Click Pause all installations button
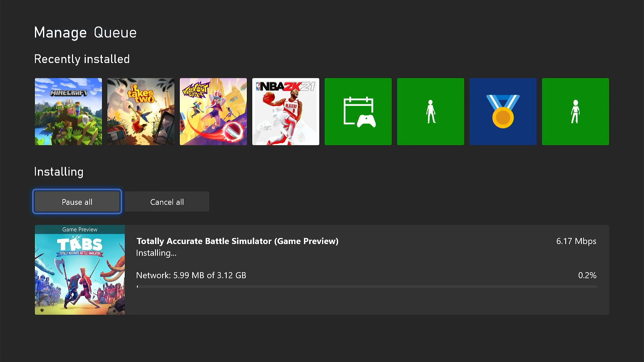The width and height of the screenshot is (644, 362). (77, 201)
